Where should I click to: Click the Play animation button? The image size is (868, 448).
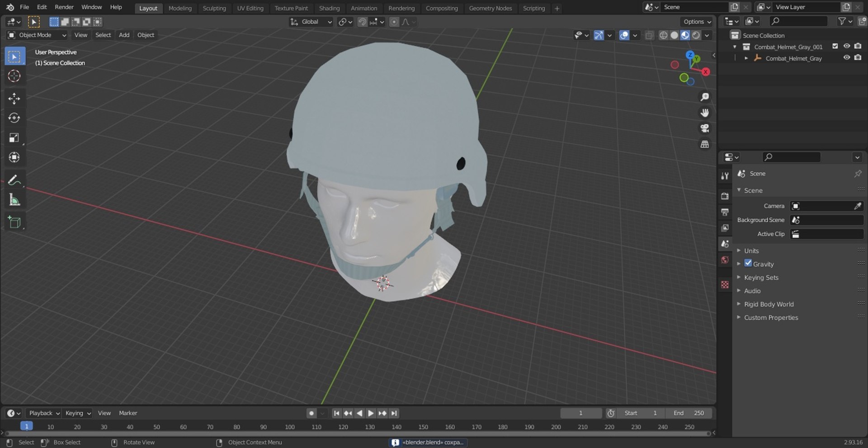coord(371,413)
